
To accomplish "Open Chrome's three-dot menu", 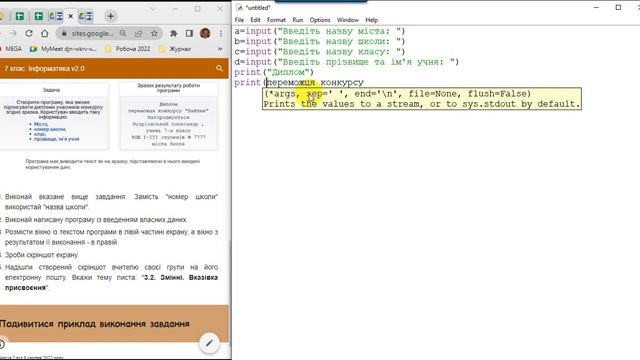I will tap(221, 33).
